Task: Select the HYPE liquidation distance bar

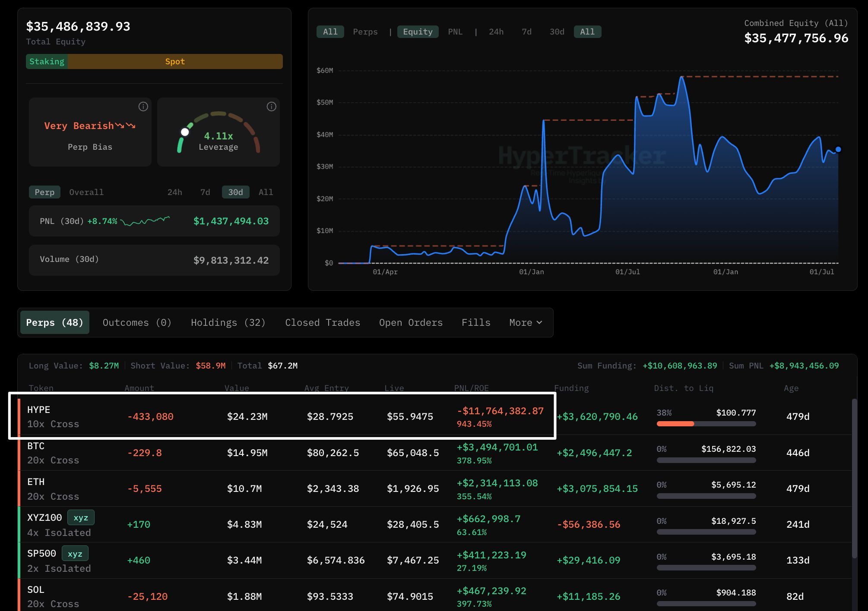Action: (x=706, y=424)
